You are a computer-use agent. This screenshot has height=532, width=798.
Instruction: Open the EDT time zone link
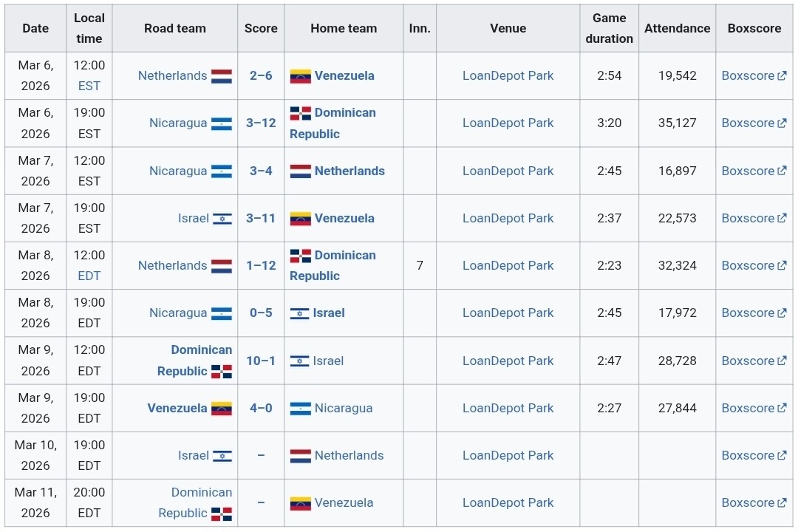click(x=89, y=276)
